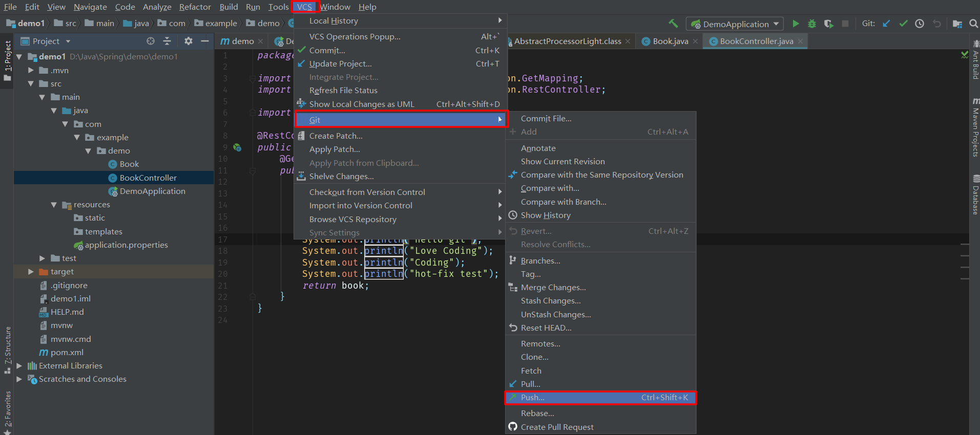Commit changes with Git green checkmark icon
Image resolution: width=980 pixels, height=435 pixels.
click(903, 24)
